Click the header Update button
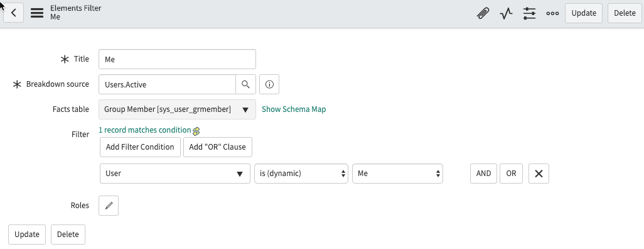 pyautogui.click(x=584, y=13)
